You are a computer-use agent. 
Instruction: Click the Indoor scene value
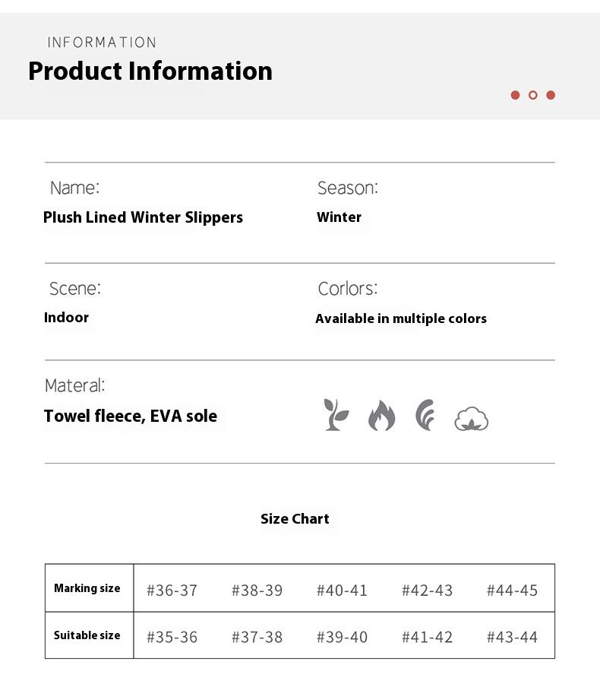[67, 318]
